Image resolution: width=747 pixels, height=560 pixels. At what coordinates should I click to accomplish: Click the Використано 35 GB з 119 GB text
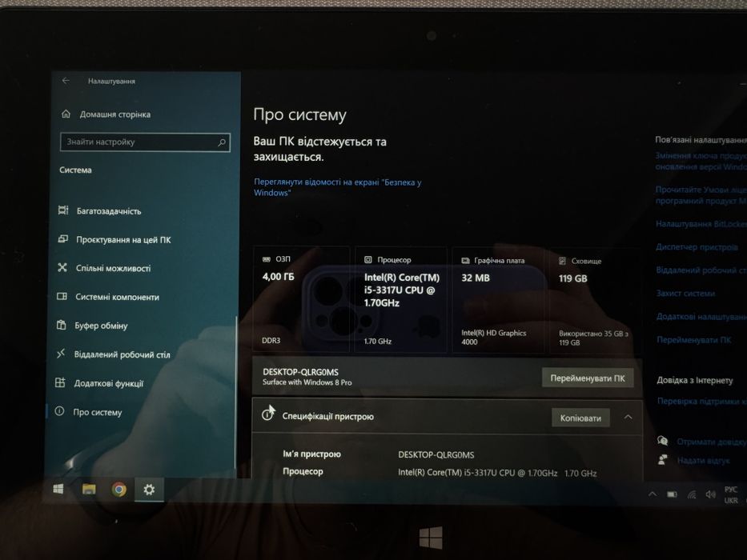click(x=593, y=338)
